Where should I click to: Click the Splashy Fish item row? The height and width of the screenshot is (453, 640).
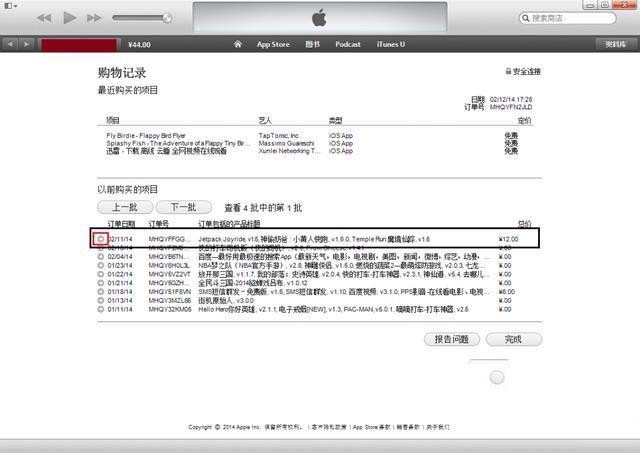click(178, 143)
